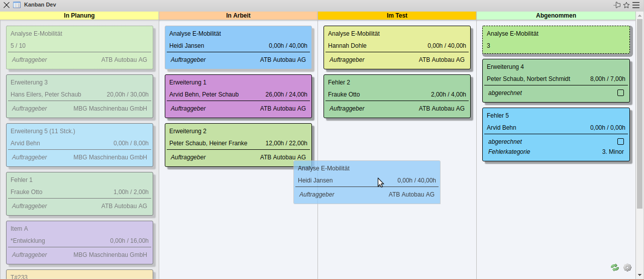Open the Fehler 2 card
644x280 pixels.
(x=397, y=97)
